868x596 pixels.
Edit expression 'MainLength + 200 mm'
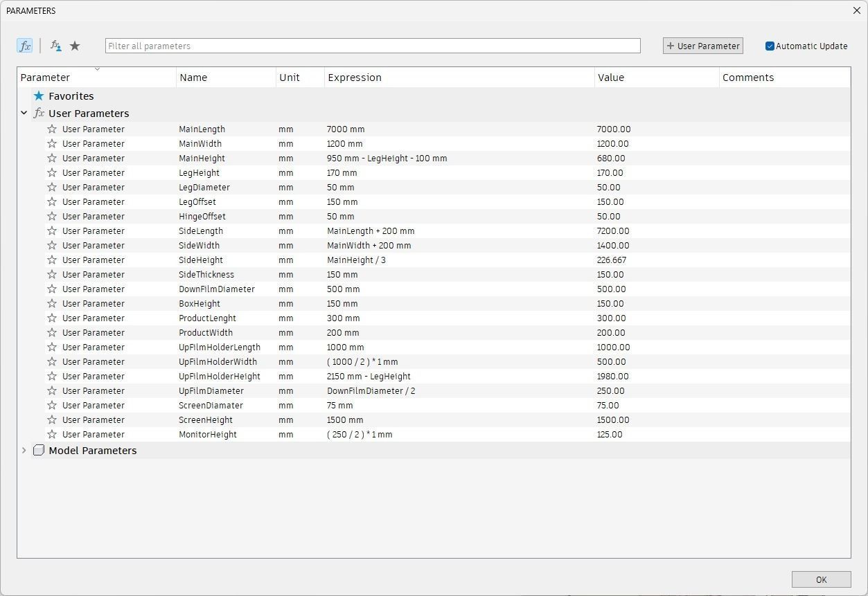[x=371, y=231]
